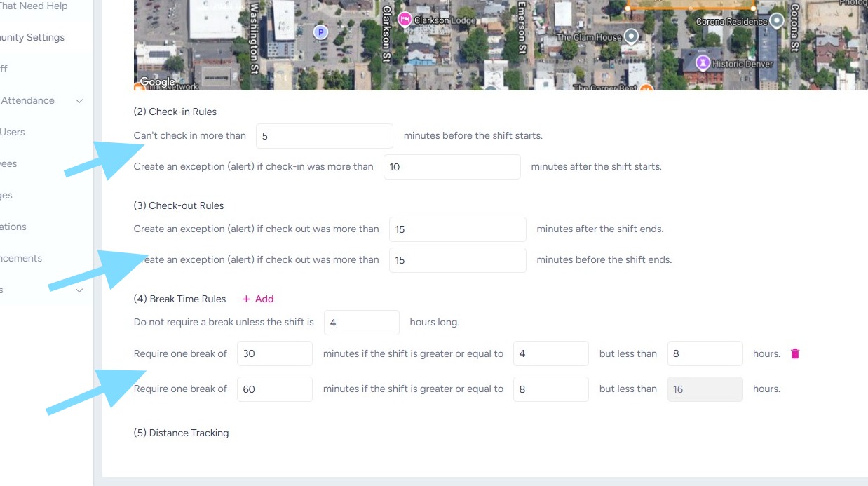Screen dimensions: 868x486
Task: Click the Historic Denver museum pin
Action: pos(703,64)
